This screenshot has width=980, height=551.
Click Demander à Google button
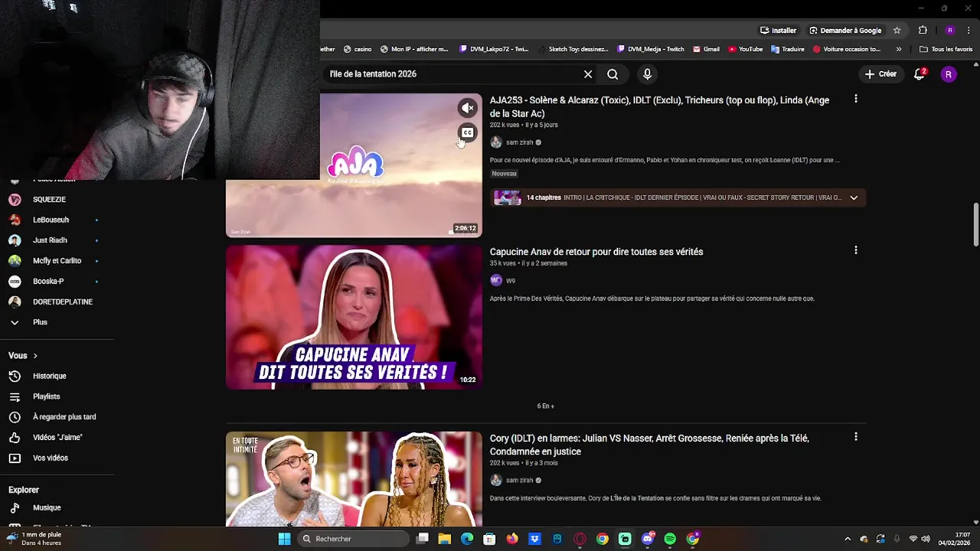tap(846, 31)
